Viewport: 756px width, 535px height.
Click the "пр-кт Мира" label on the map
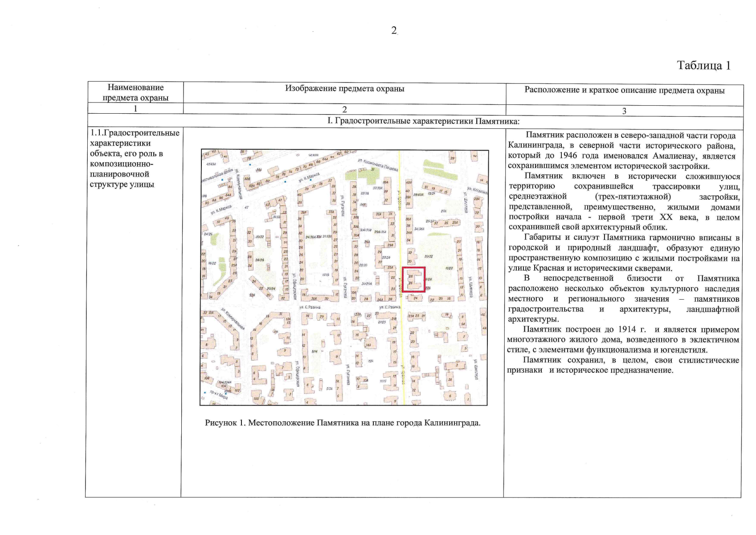tap(219, 394)
